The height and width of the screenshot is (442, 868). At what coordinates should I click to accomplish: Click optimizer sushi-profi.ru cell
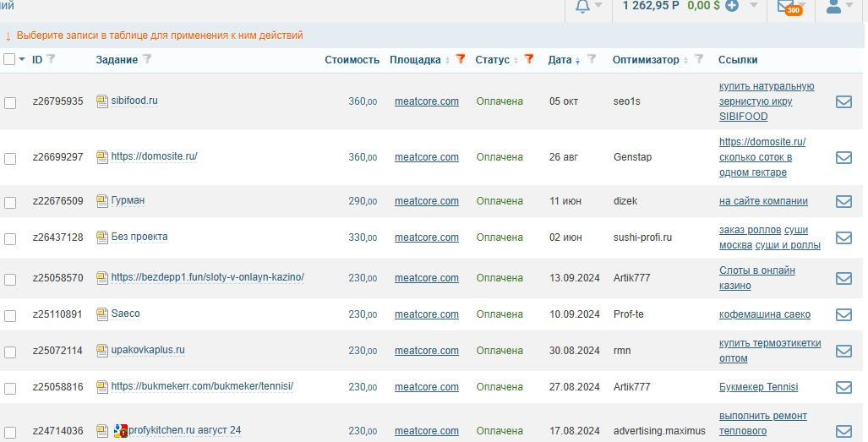pos(642,237)
